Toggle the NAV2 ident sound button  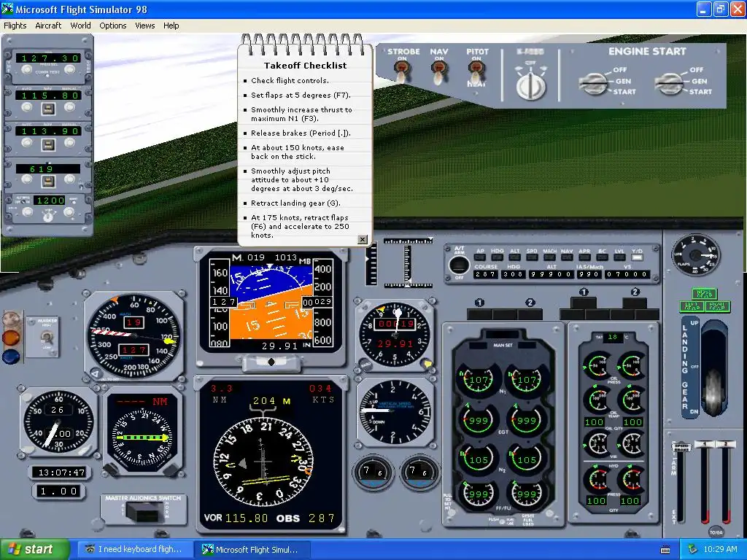coord(47,145)
